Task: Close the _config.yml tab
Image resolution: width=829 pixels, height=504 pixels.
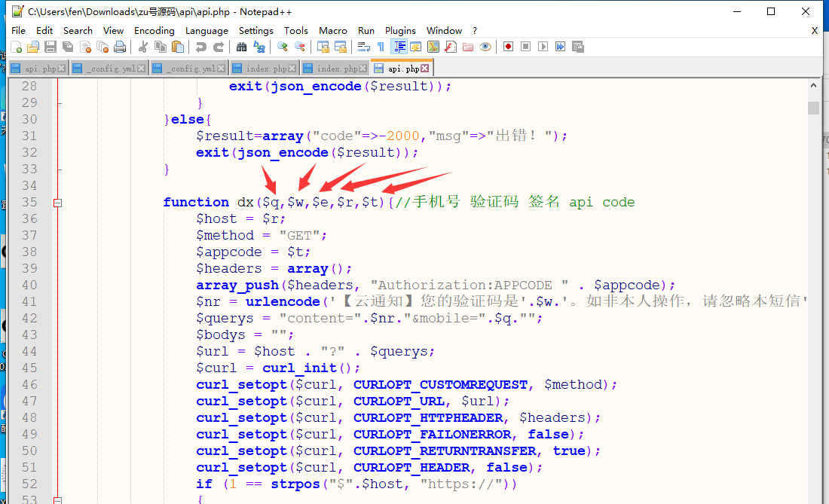Action: (141, 67)
